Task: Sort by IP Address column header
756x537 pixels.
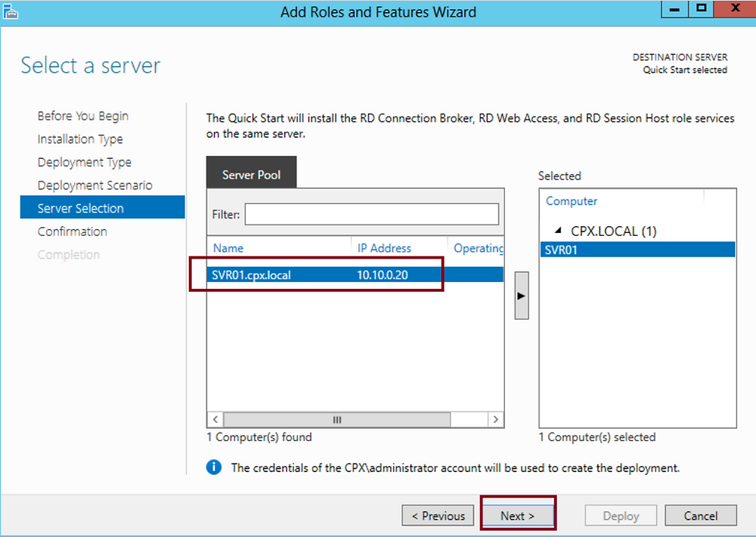Action: (384, 248)
